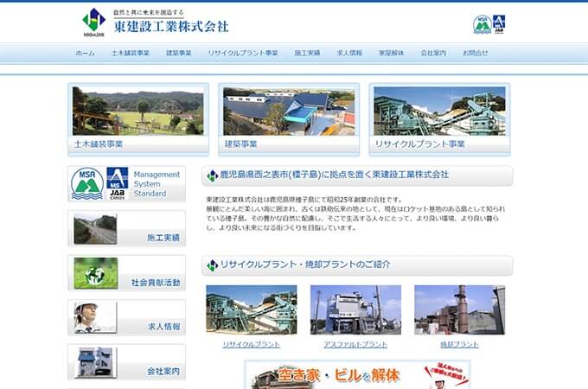The height and width of the screenshot is (389, 588).
Task: Select 求人情報 in the top navigation
Action: [349, 53]
